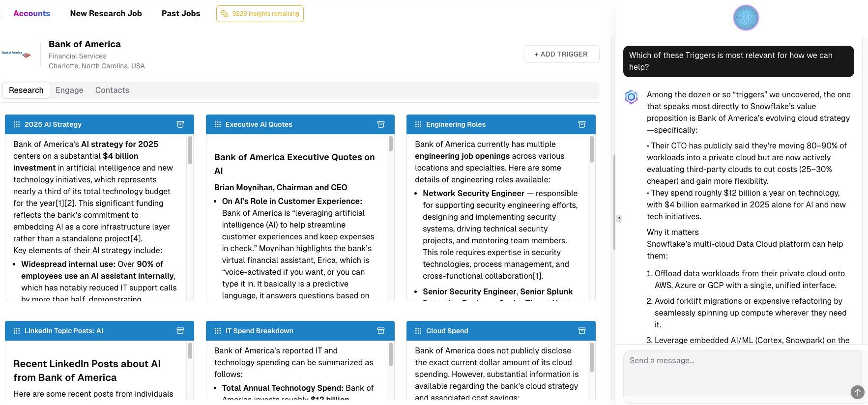Archive the 2025 AI Strategy card
This screenshot has height=405, width=868.
tap(180, 124)
